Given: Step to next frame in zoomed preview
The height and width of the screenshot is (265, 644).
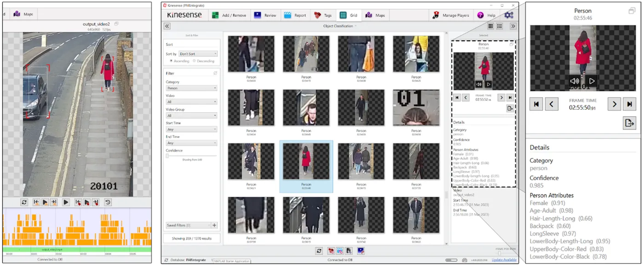Looking at the screenshot, I should [614, 104].
